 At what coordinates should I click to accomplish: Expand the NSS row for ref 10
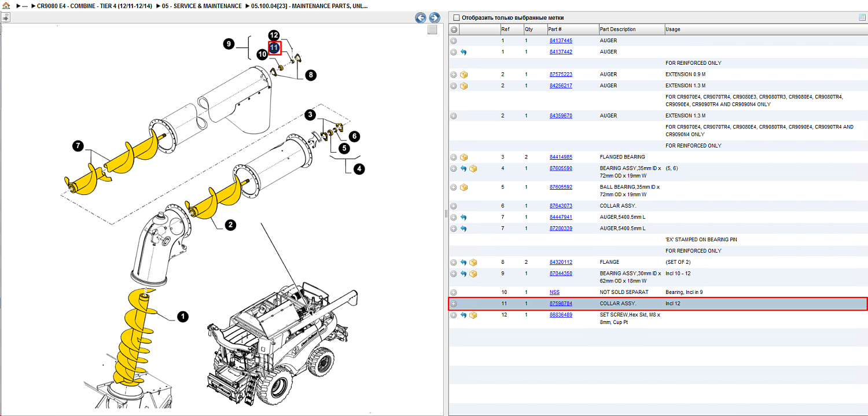point(454,292)
